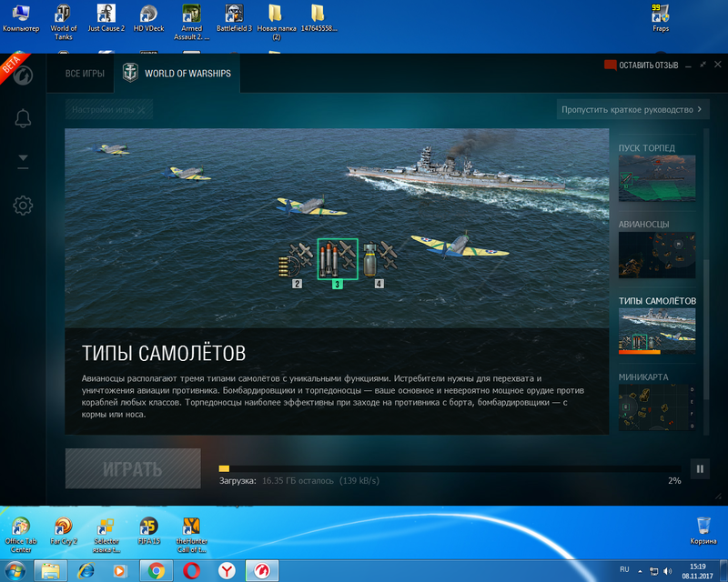Launch Yandex Browser from the taskbar
This screenshot has width=728, height=582.
[x=227, y=571]
